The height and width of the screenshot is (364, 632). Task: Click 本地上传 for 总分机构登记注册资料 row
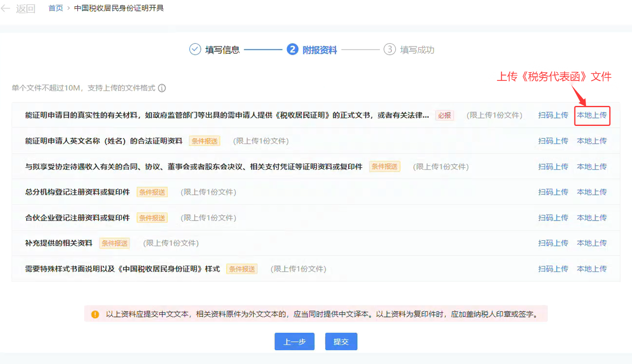(592, 192)
